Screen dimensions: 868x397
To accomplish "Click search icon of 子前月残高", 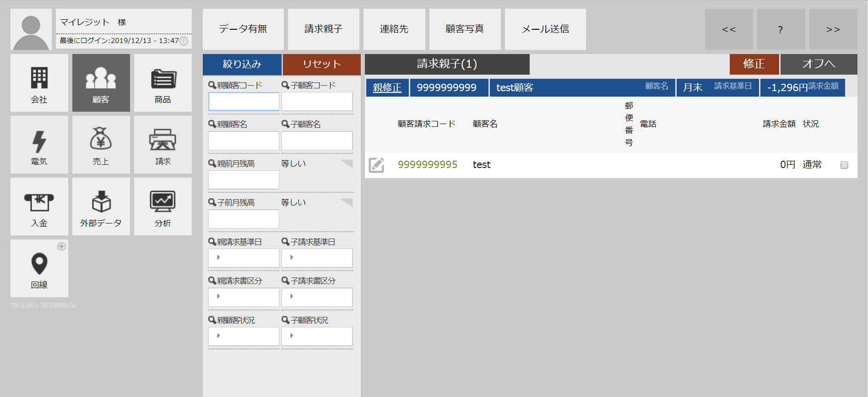I will point(212,202).
